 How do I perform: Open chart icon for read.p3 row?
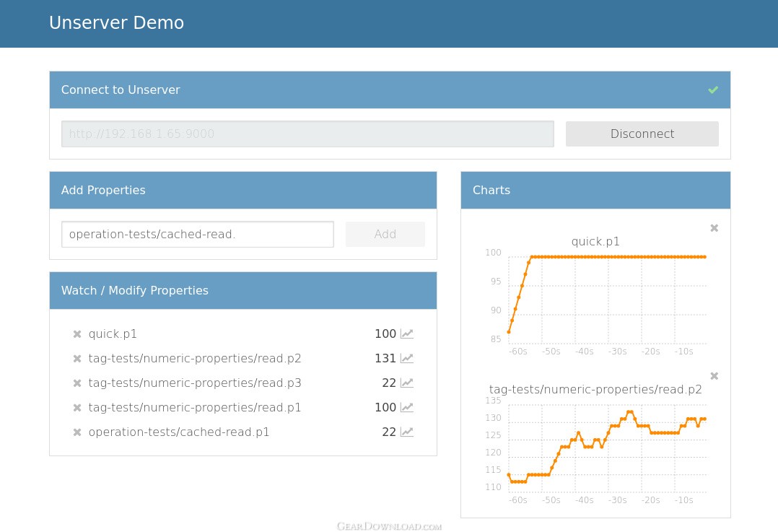[407, 383]
